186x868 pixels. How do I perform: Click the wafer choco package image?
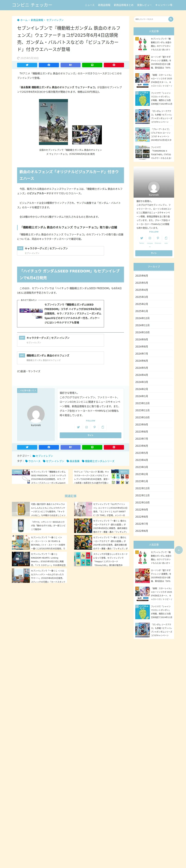coord(53,122)
